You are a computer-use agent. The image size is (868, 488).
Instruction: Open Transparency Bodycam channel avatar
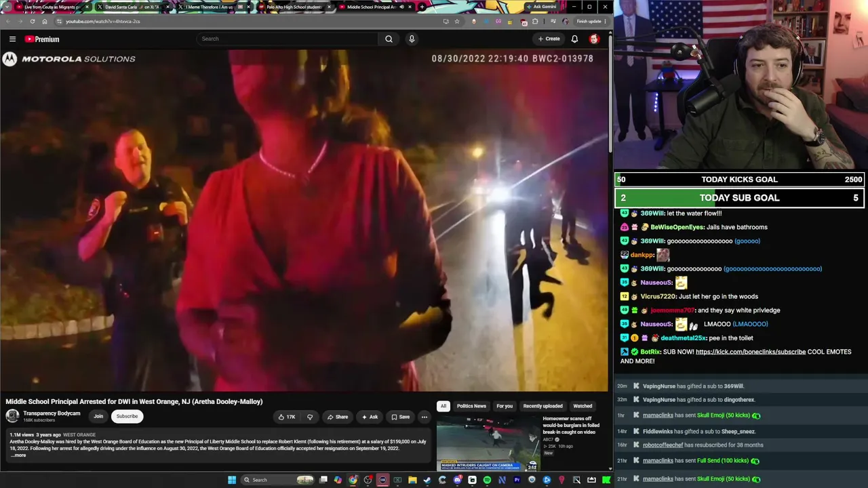click(x=12, y=416)
